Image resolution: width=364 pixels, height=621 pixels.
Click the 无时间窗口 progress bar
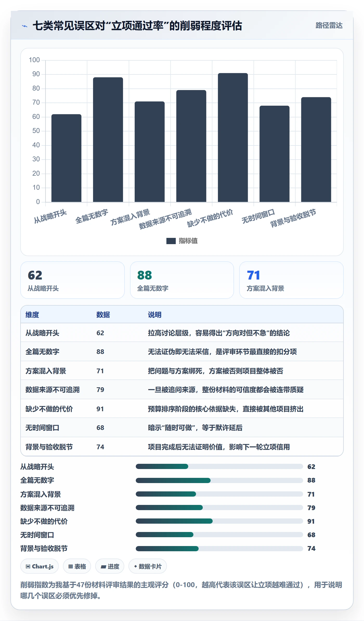(x=219, y=535)
